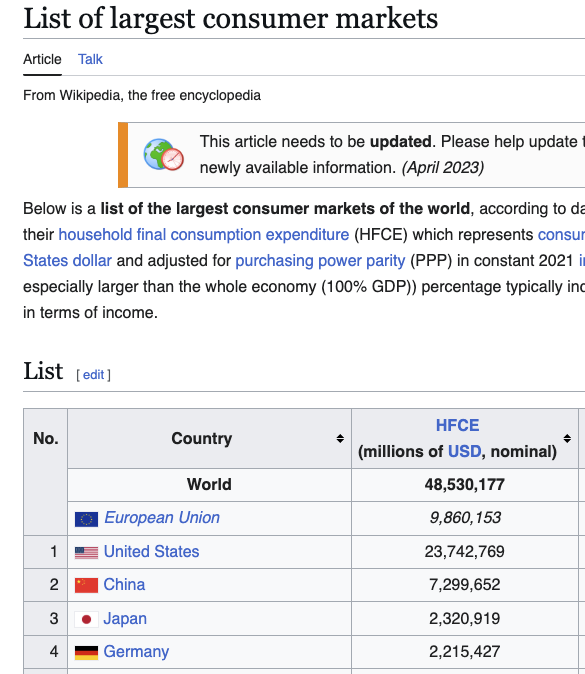Edit the List section
Viewport: 585px width, 674px height.
pos(93,375)
